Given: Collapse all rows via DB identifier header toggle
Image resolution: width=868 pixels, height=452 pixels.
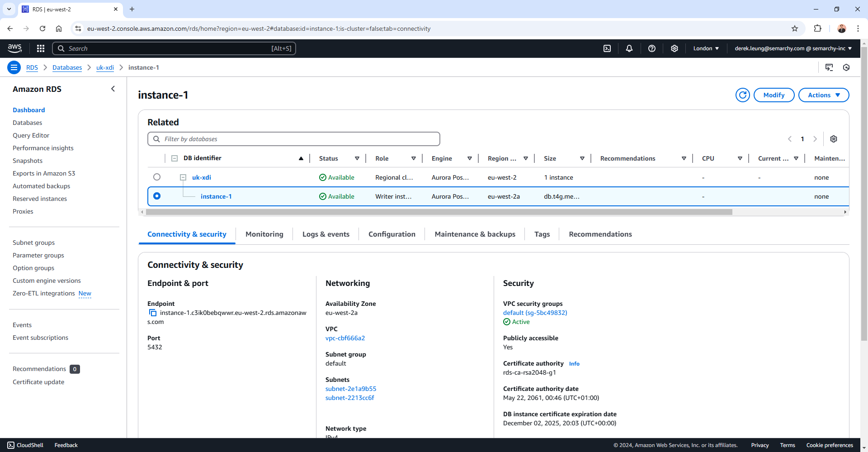Looking at the screenshot, I should coord(175,158).
